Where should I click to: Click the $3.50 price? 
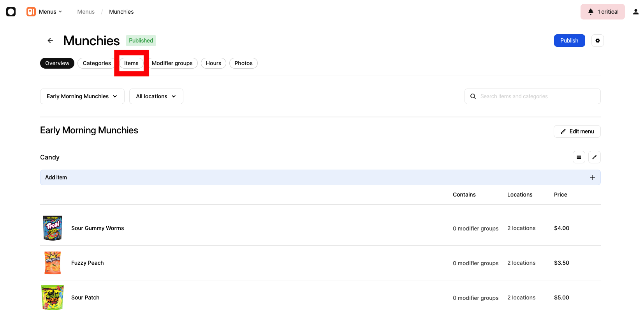pos(561,263)
